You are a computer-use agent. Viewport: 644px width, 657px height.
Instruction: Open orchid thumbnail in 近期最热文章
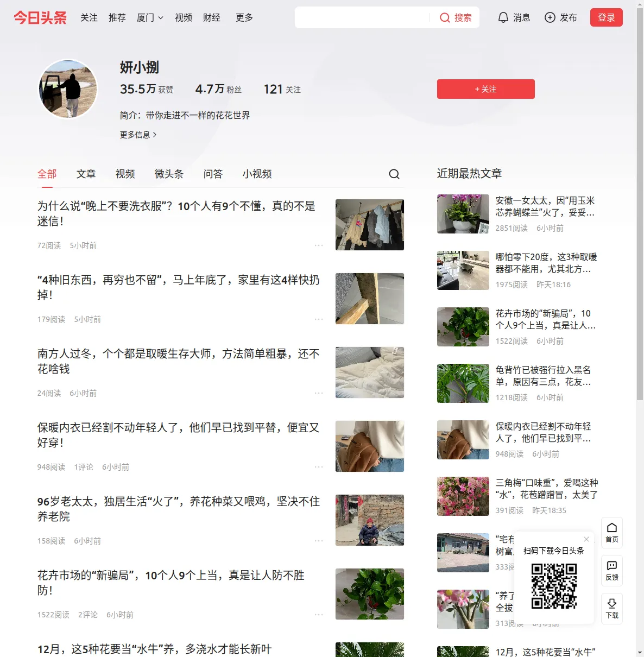click(x=463, y=214)
